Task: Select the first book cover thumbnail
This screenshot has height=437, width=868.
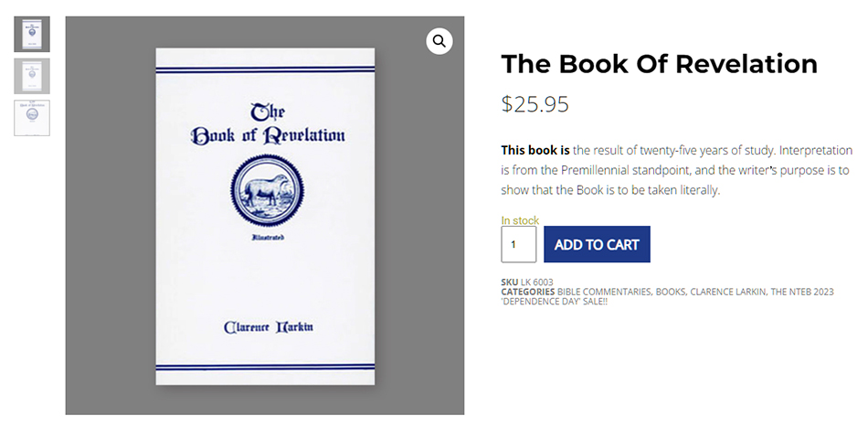Action: tap(32, 34)
